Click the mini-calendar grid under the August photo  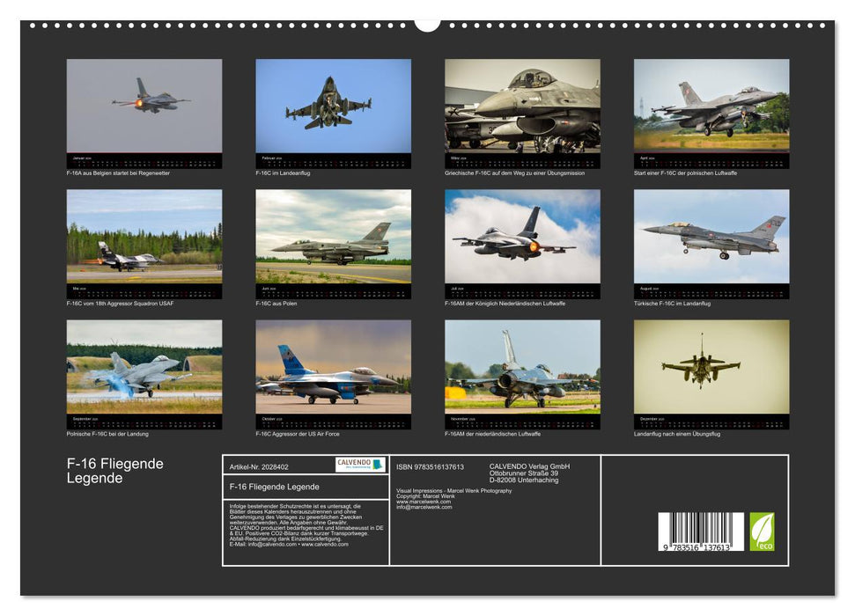coord(713,290)
